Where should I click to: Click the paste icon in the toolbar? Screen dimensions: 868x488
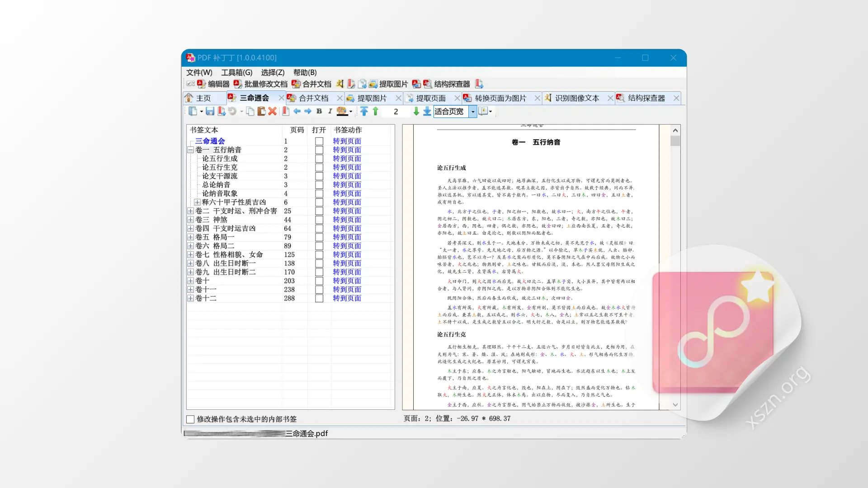click(x=261, y=112)
